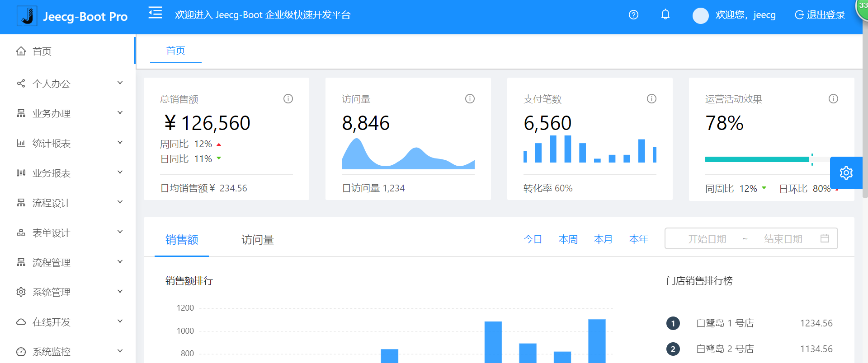
Task: Click the 访问量 area chart
Action: pyautogui.click(x=408, y=154)
